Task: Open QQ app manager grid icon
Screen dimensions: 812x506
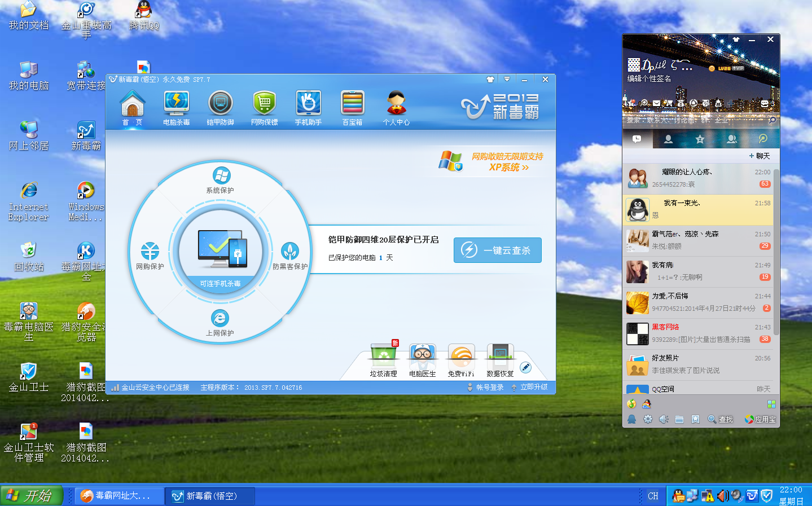Action: point(771,404)
